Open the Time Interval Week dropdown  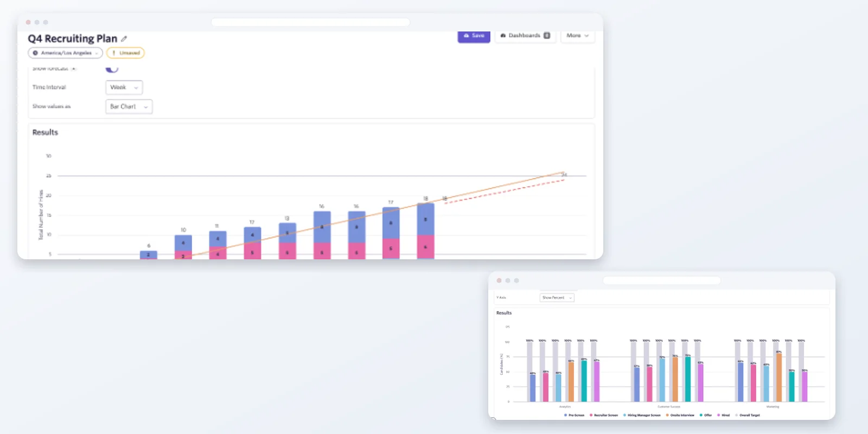point(124,87)
